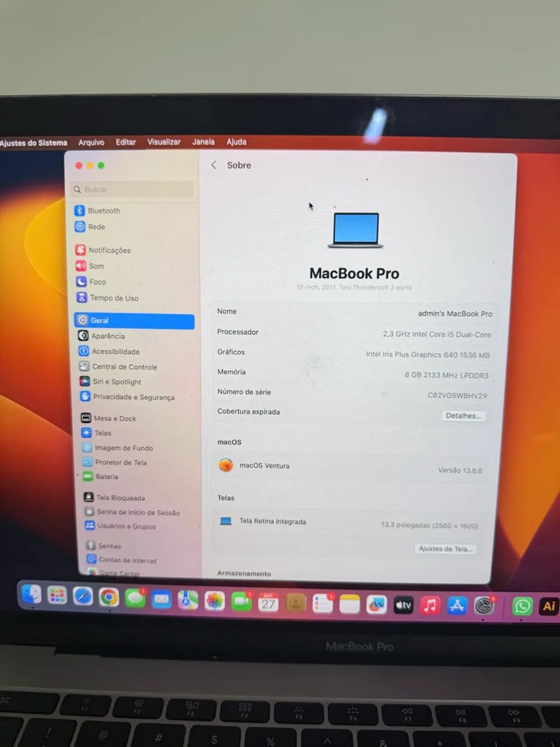
Task: Open Freeform from the Dock
Action: [377, 605]
